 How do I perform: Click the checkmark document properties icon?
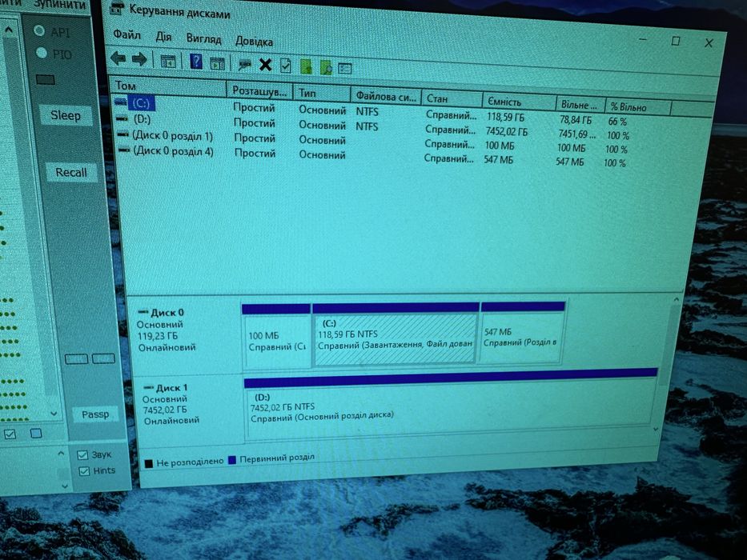(285, 66)
